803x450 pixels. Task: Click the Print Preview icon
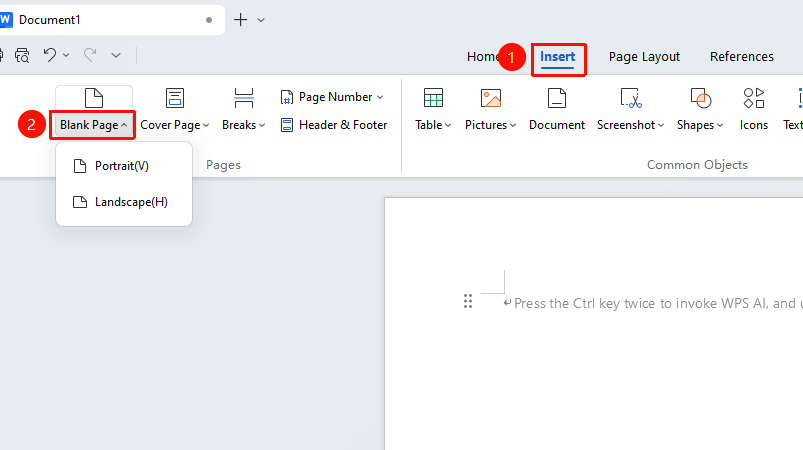[22, 55]
